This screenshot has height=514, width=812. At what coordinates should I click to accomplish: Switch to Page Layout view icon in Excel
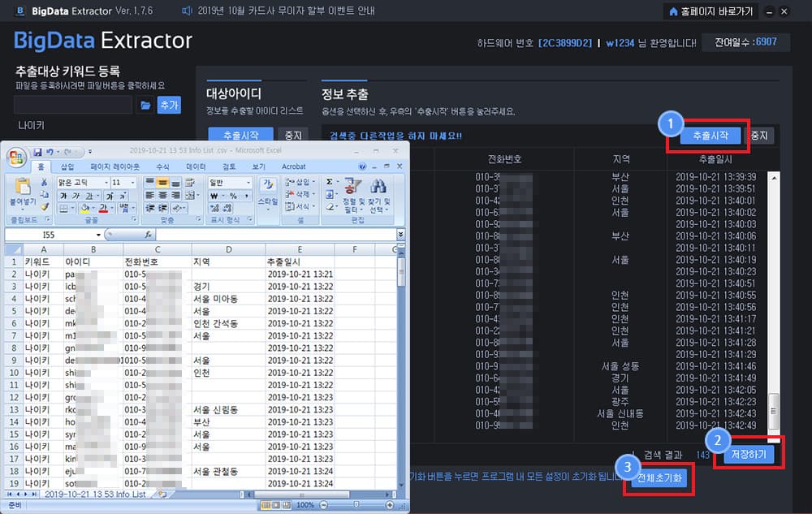point(275,505)
